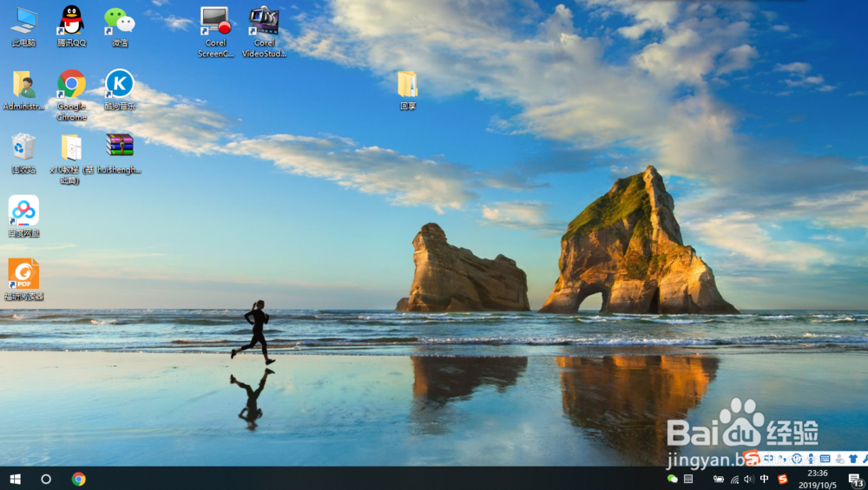868x490 pixels.
Task: Launch the Google Chrome desktop shortcut
Action: pyautogui.click(x=72, y=94)
